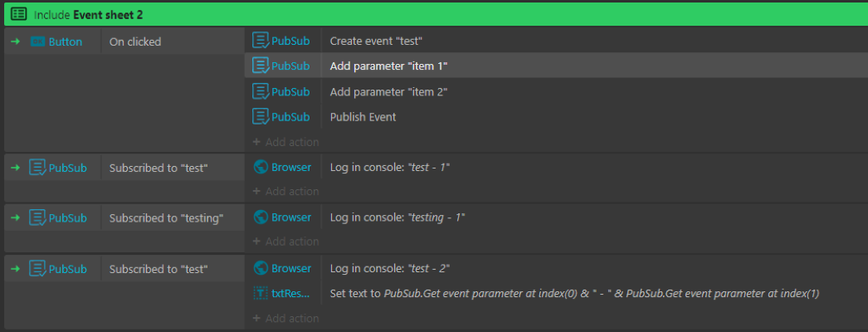Click PubSub icon in Subscribed to "testing" event
Screen dimensions: 868x332
point(37,217)
